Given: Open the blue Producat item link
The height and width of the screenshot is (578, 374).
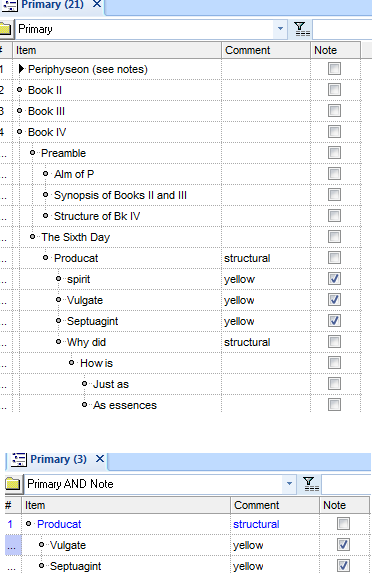Looking at the screenshot, I should [x=59, y=524].
